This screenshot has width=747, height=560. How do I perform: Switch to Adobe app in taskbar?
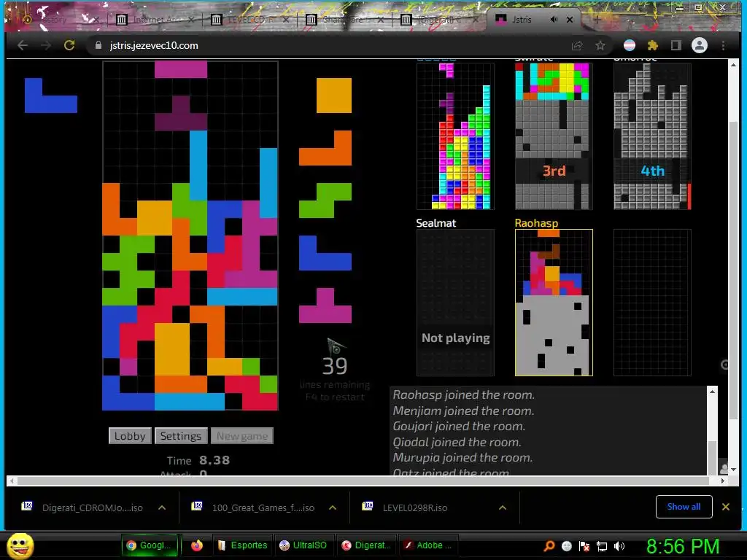pos(429,545)
